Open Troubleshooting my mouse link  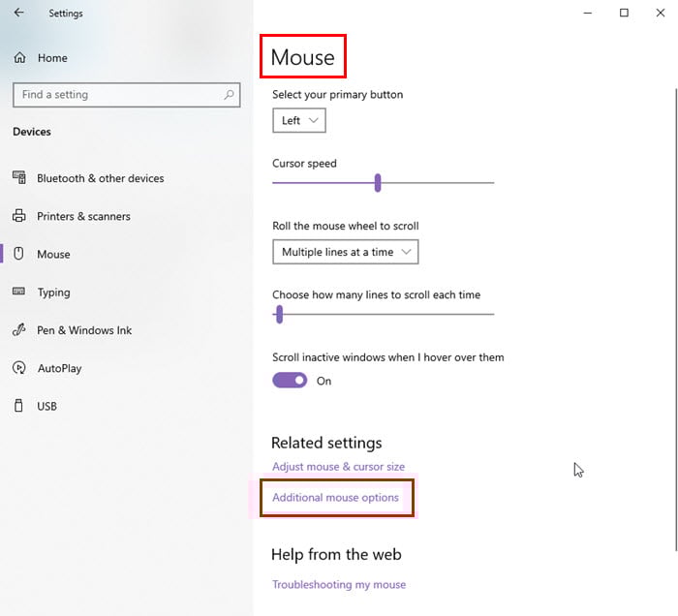339,584
